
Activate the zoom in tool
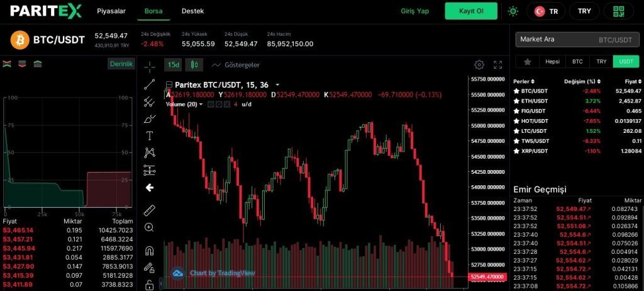tap(150, 227)
